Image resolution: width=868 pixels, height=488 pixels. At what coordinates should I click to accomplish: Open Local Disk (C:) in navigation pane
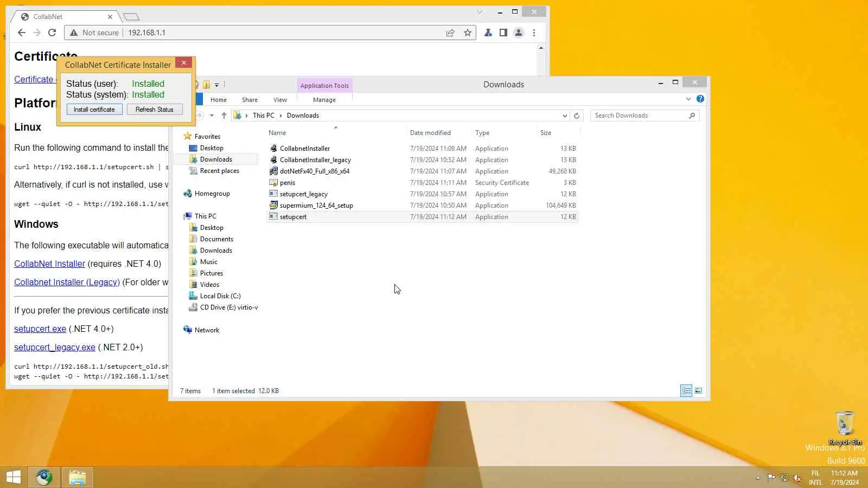pyautogui.click(x=220, y=296)
